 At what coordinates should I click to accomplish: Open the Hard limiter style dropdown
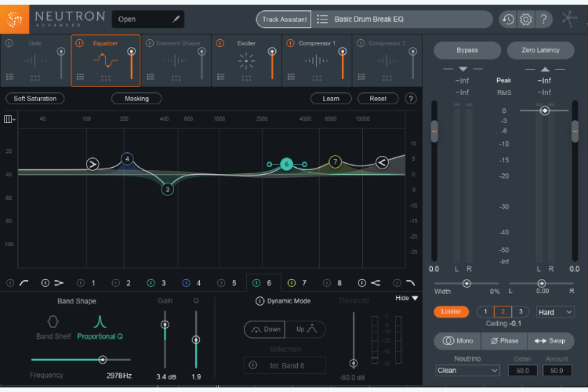(x=555, y=312)
